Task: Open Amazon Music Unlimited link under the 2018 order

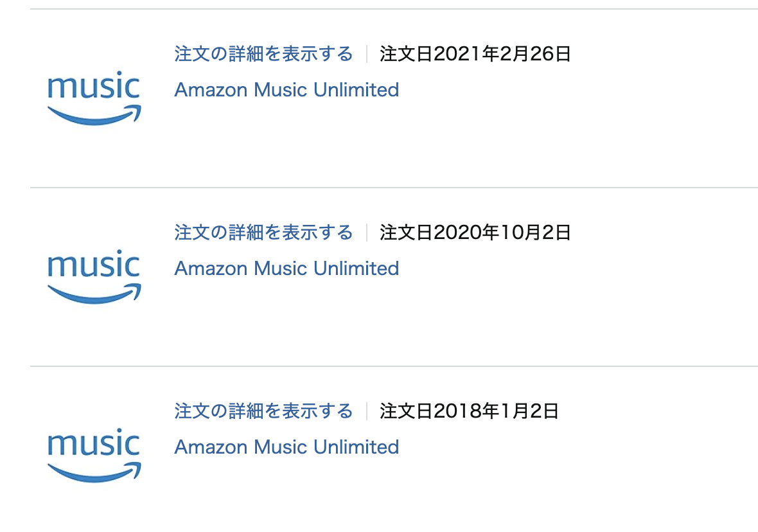Action: point(286,447)
